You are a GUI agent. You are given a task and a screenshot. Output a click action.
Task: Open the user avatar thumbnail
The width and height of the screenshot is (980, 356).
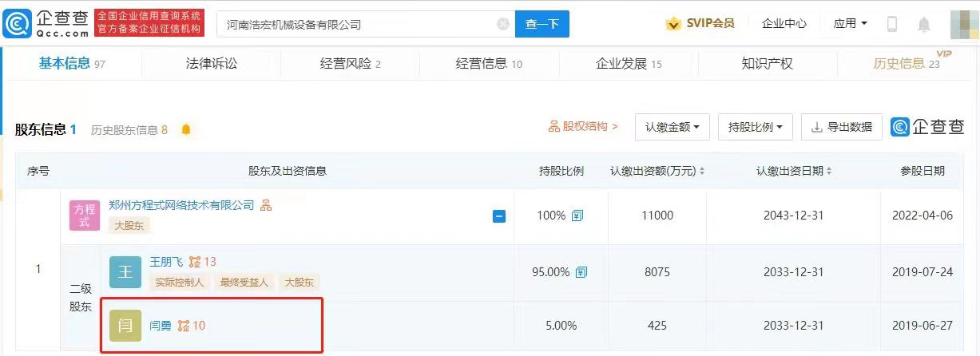(x=965, y=24)
